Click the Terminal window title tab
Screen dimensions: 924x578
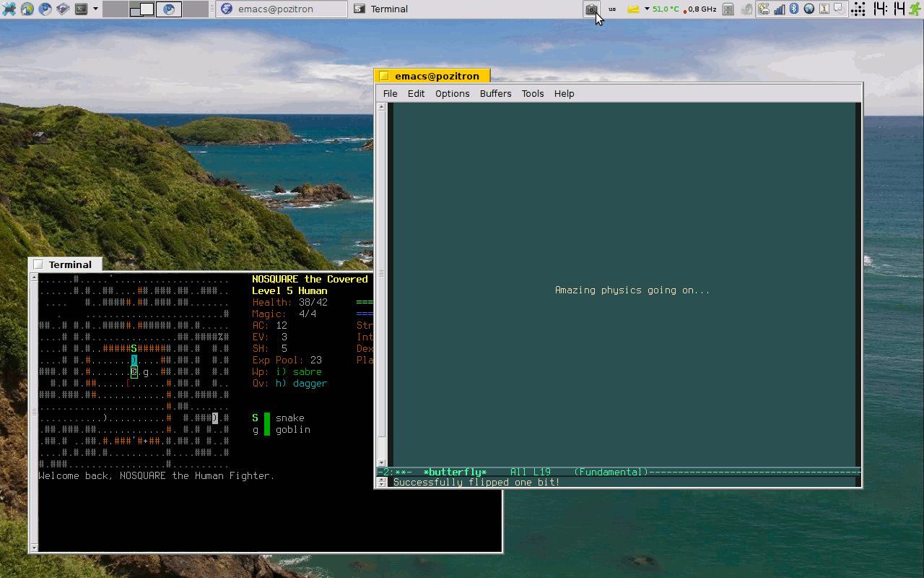[65, 264]
